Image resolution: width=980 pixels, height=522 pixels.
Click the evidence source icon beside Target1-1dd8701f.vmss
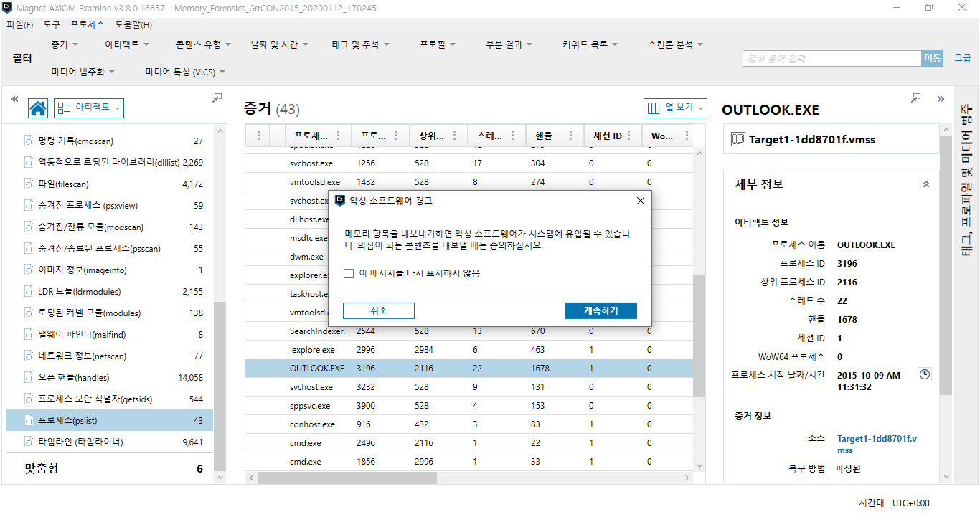[738, 139]
